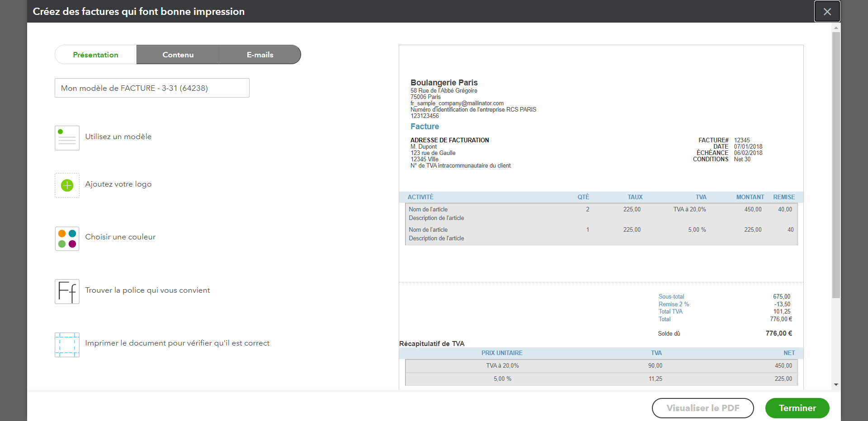868x421 pixels.
Task: Click the template name input field
Action: (152, 88)
